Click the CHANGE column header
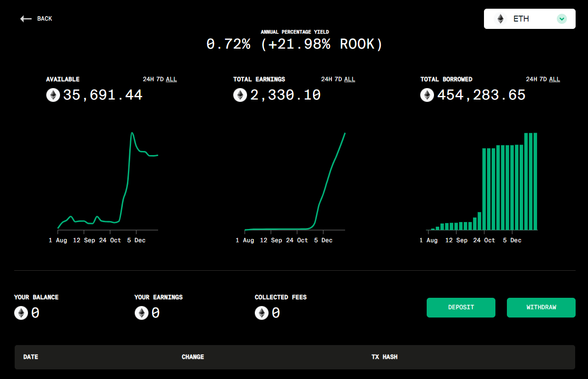588x379 pixels. (193, 357)
